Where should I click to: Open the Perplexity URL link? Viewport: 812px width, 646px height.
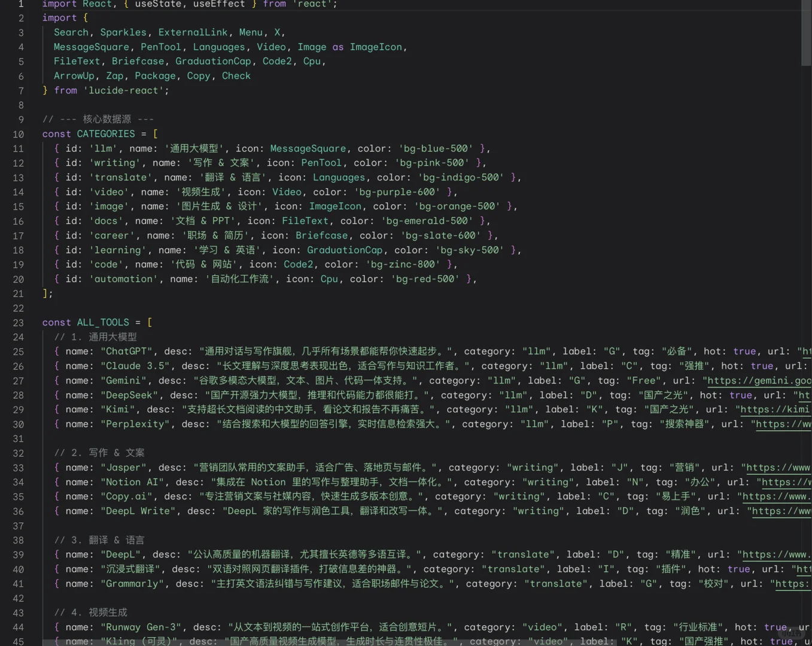coord(784,424)
